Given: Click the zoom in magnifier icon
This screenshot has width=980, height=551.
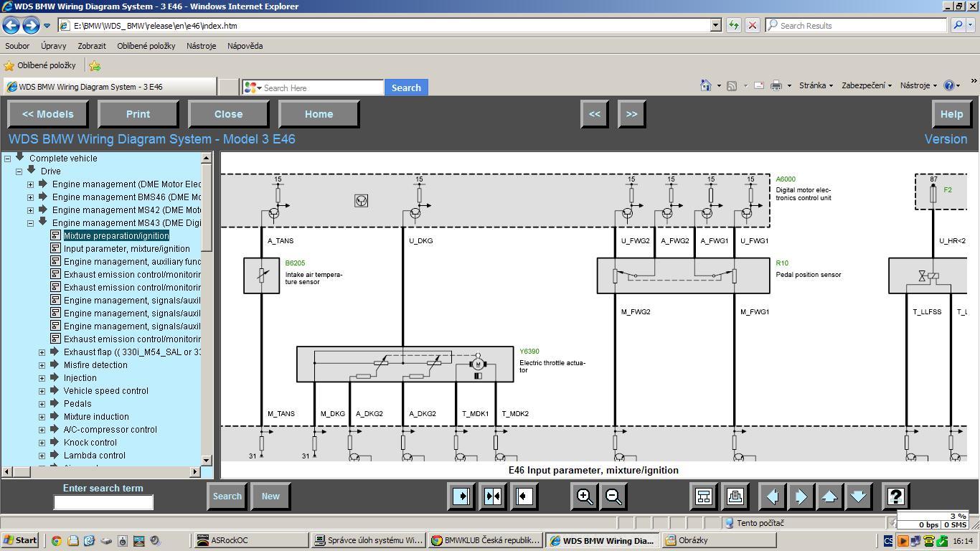Looking at the screenshot, I should tap(585, 496).
